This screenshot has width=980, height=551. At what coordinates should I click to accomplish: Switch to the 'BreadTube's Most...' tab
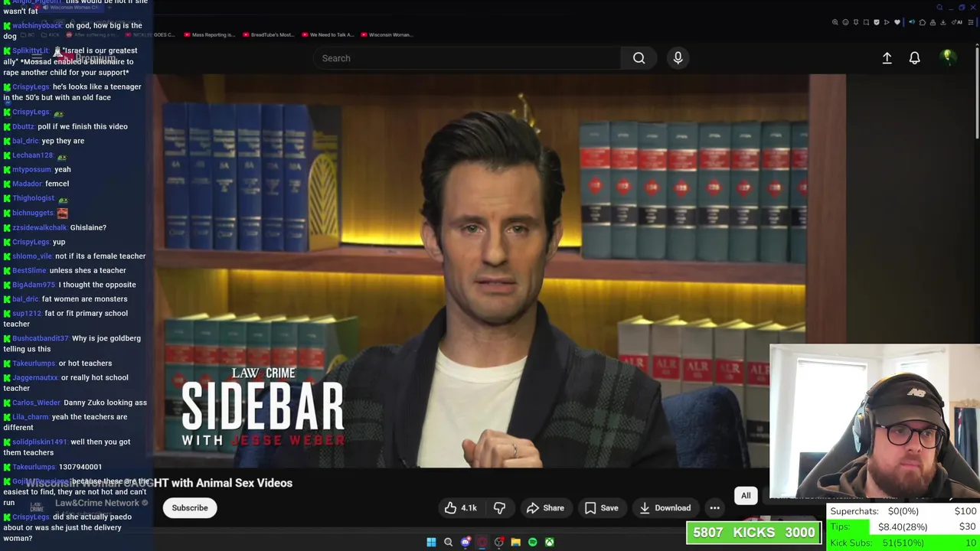pos(268,34)
